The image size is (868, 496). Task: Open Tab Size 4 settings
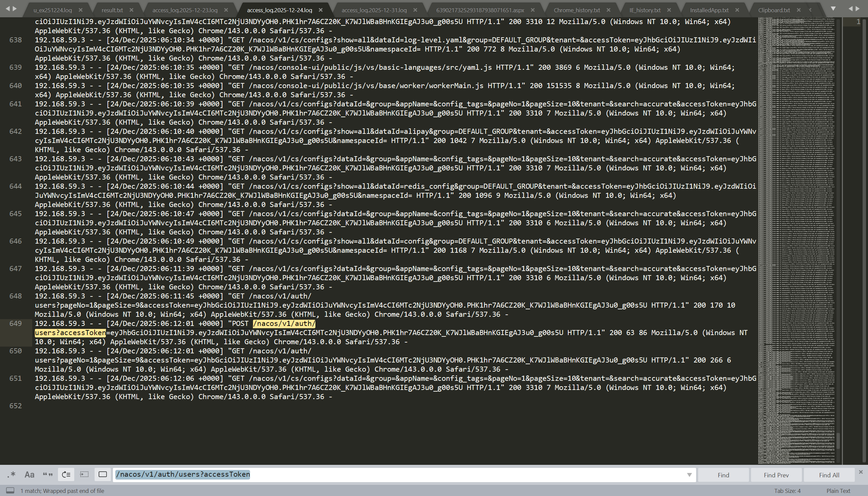click(x=787, y=491)
